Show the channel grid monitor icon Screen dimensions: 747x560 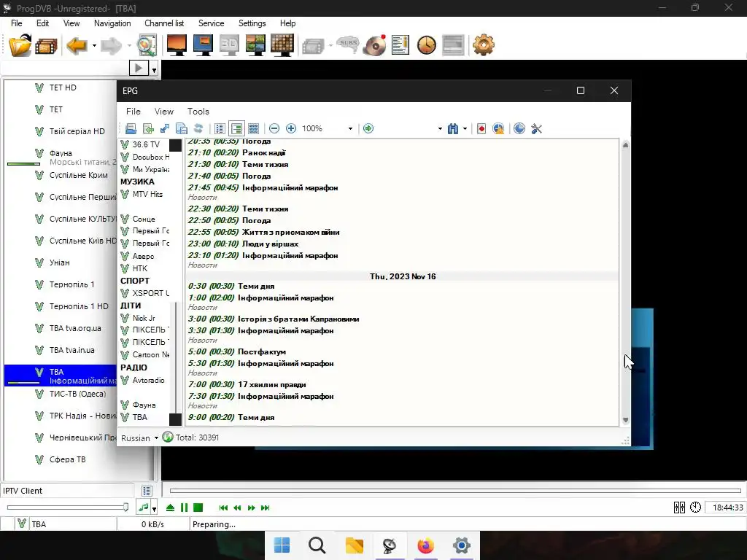click(282, 46)
